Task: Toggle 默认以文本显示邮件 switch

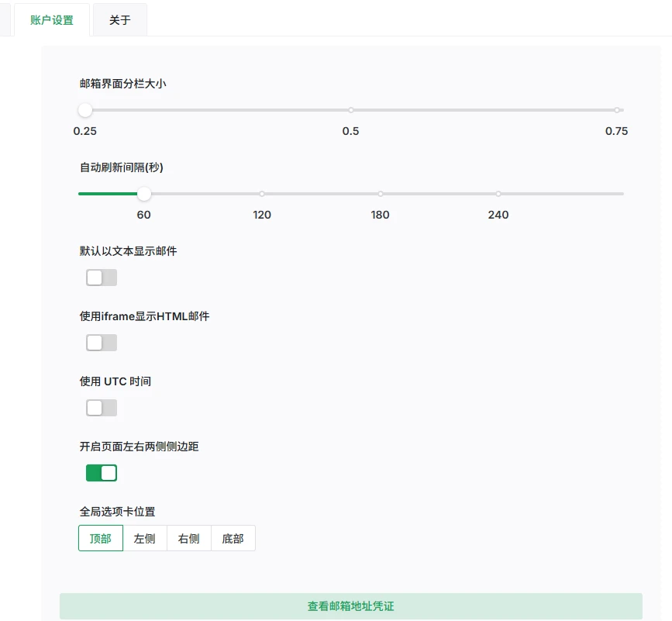Action: coord(102,278)
